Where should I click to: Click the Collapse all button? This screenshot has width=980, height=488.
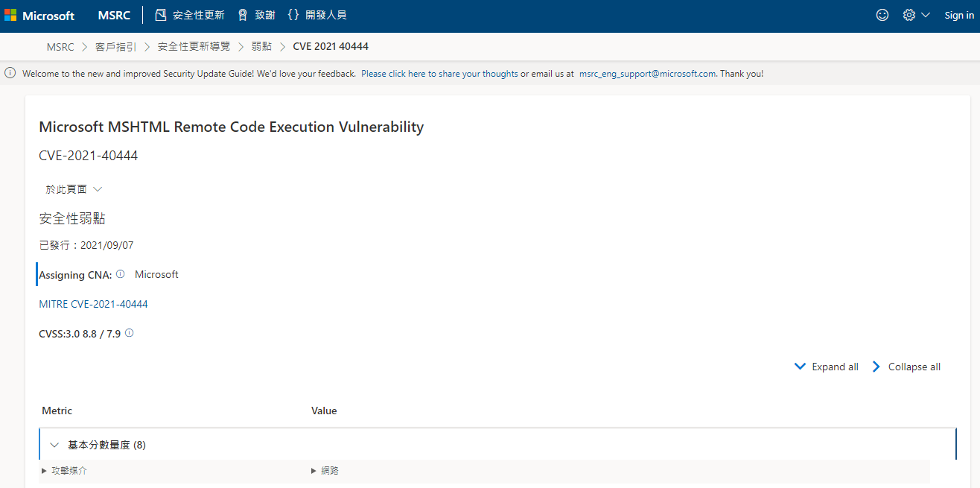click(906, 367)
